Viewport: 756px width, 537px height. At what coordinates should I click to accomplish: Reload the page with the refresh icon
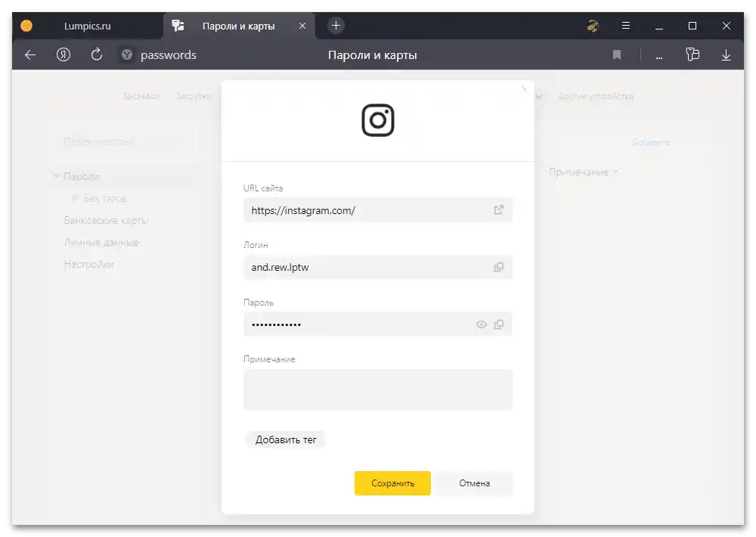click(x=97, y=54)
